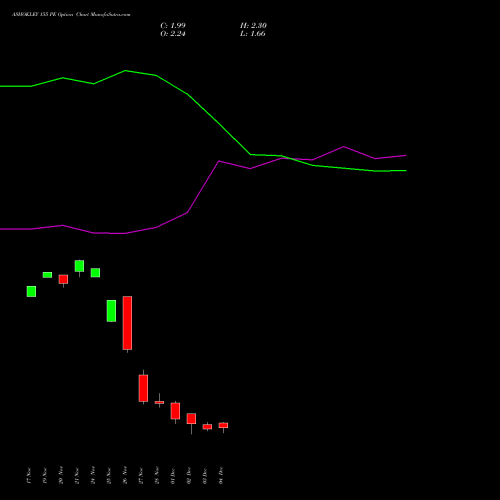Viewport: 500px width, 500px height.
Task: Click the 04 Dec date label
Action: (221, 476)
